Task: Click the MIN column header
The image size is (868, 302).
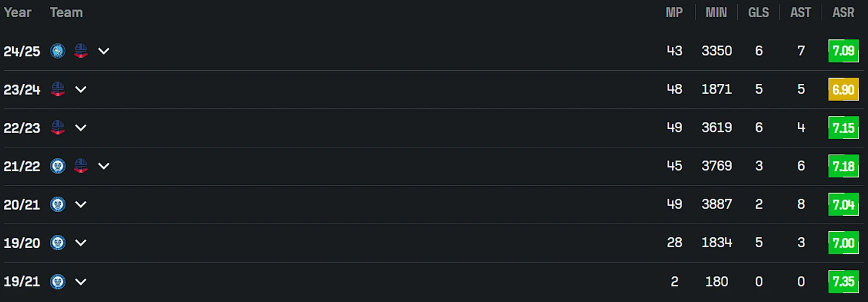Action: click(x=716, y=12)
